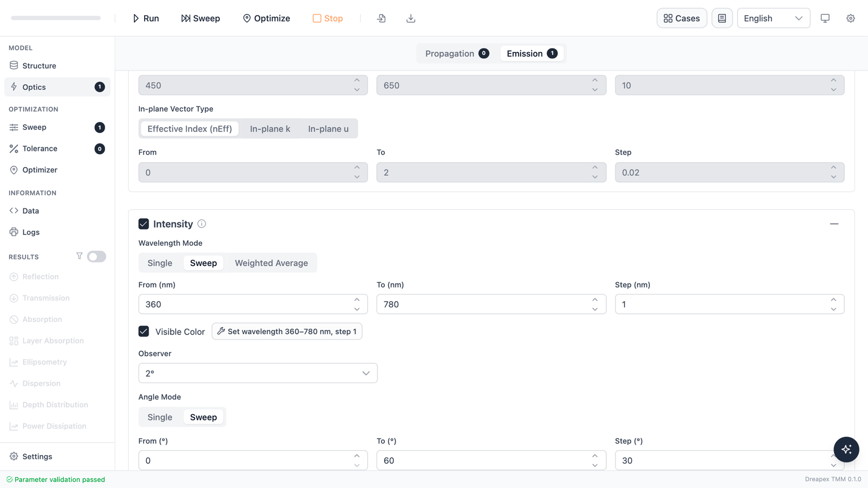Open Tolerance in the sidebar

(x=57, y=149)
